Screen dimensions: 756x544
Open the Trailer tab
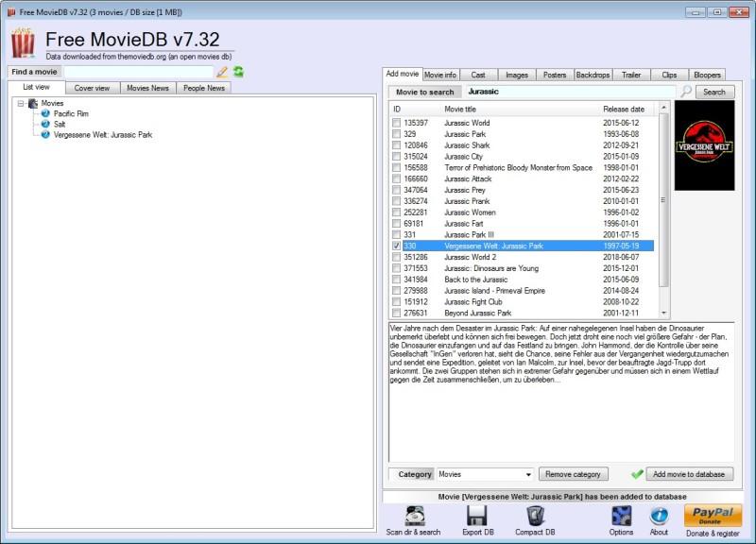click(x=631, y=75)
